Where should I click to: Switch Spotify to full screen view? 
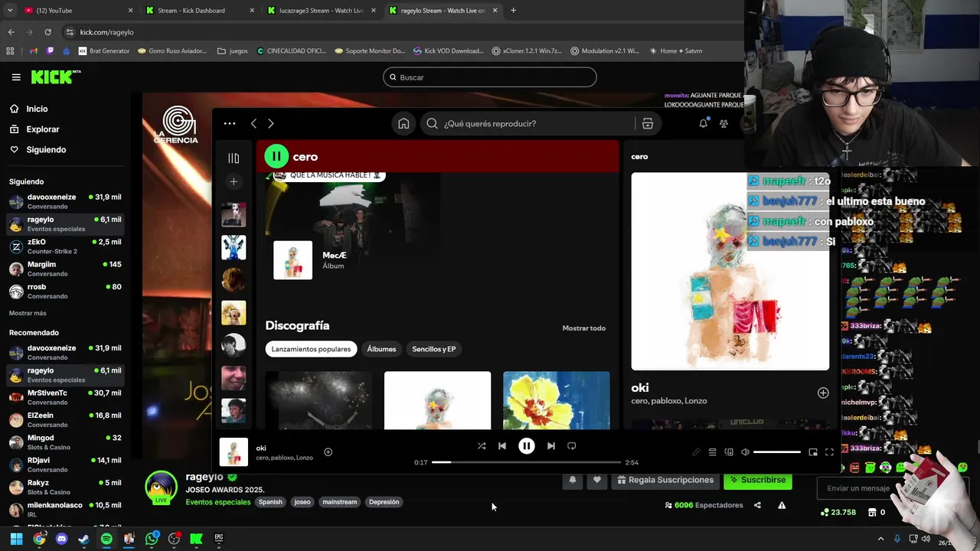click(x=829, y=452)
